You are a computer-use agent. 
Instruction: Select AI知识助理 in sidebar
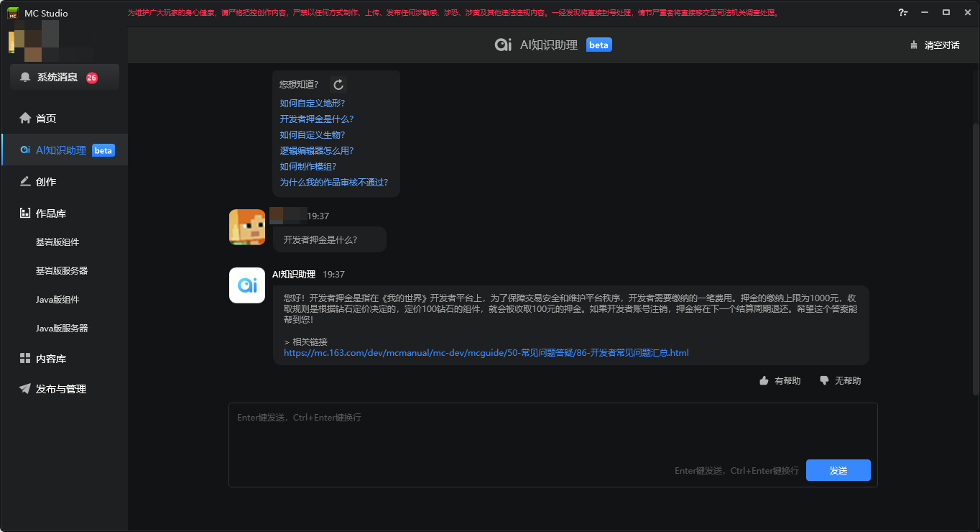coord(65,150)
